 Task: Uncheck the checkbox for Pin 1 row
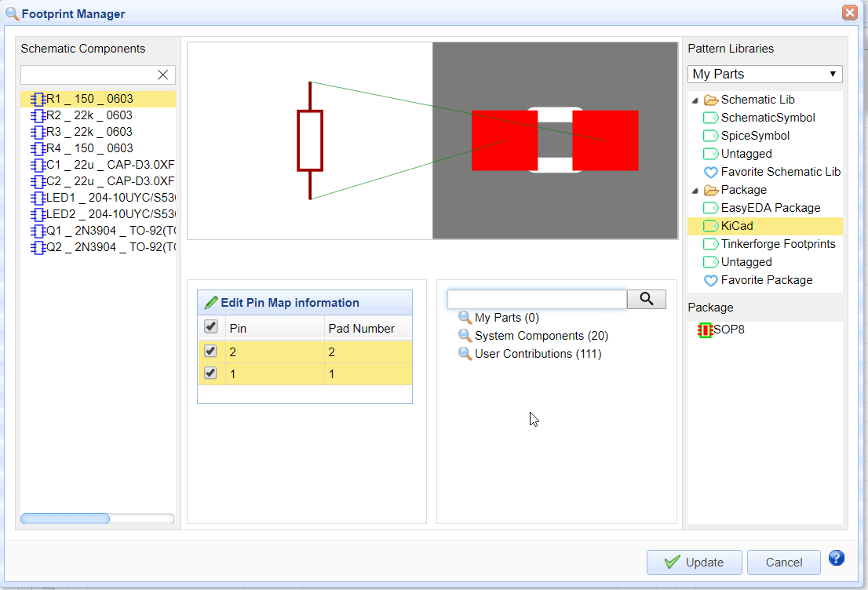(x=211, y=373)
